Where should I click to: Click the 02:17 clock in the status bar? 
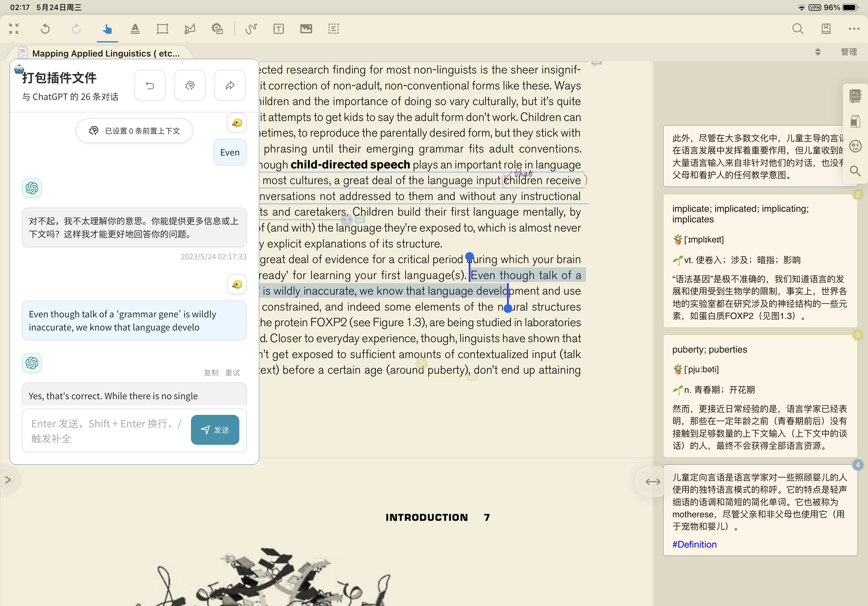pos(20,7)
